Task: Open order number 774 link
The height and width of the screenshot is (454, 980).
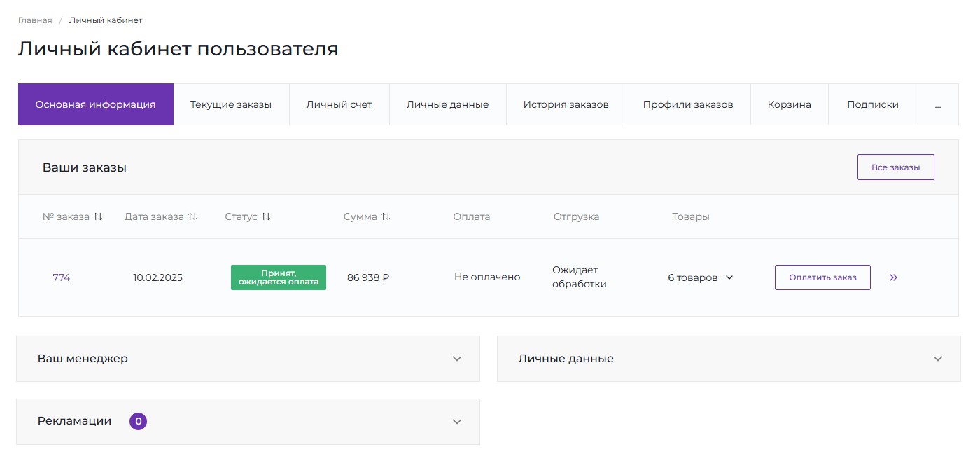Action: click(62, 277)
